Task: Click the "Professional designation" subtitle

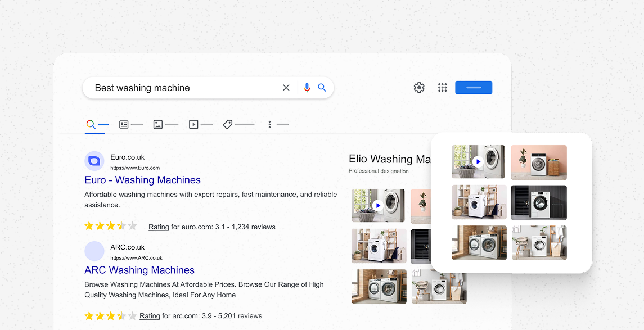Action: pyautogui.click(x=379, y=171)
